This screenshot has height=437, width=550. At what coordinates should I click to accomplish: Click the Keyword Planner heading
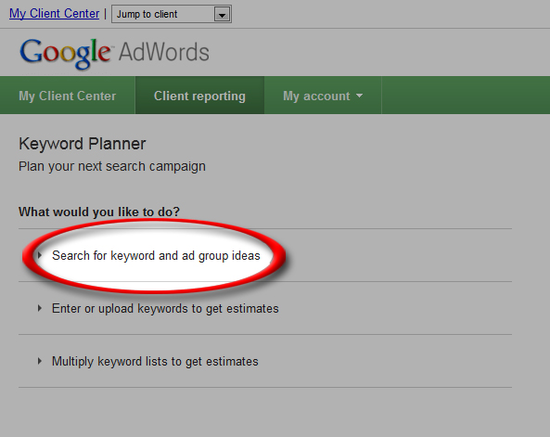click(x=82, y=144)
